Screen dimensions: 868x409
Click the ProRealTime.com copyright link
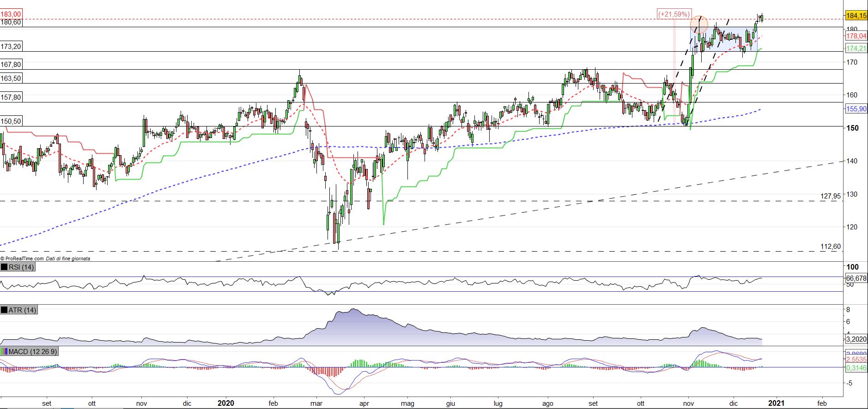coord(22,259)
